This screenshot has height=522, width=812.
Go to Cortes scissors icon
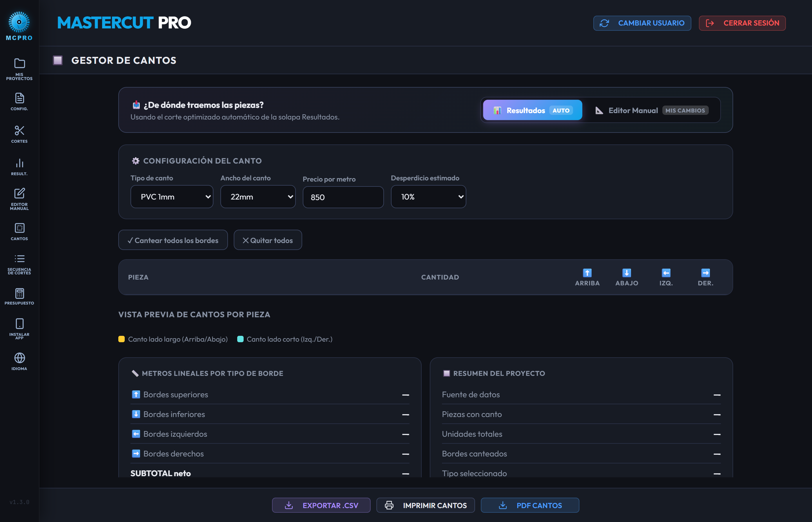[x=19, y=130]
